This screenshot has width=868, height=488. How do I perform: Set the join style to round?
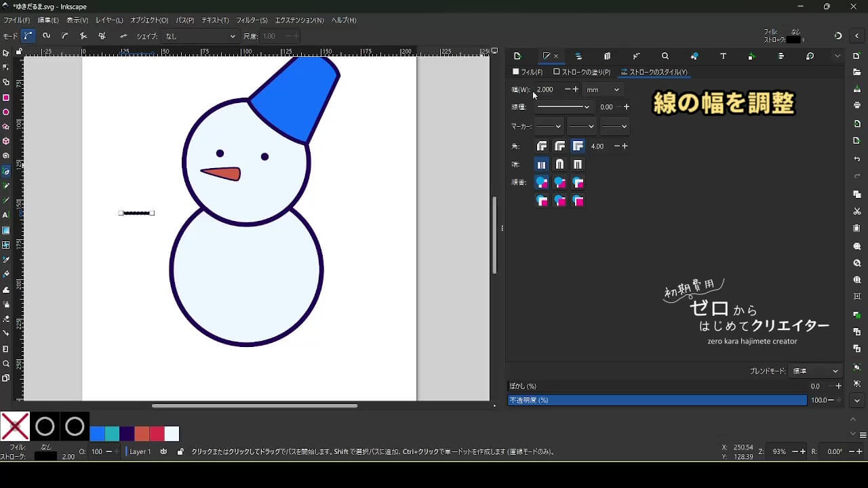click(x=560, y=146)
